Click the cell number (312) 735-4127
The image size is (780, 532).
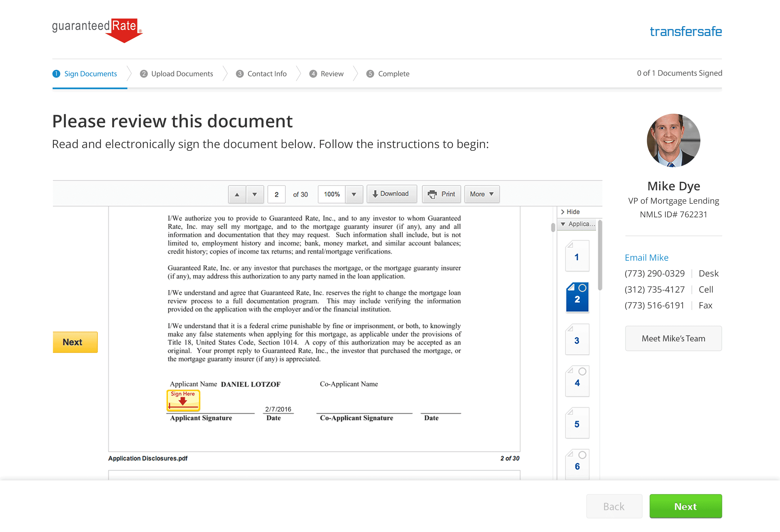pos(655,290)
